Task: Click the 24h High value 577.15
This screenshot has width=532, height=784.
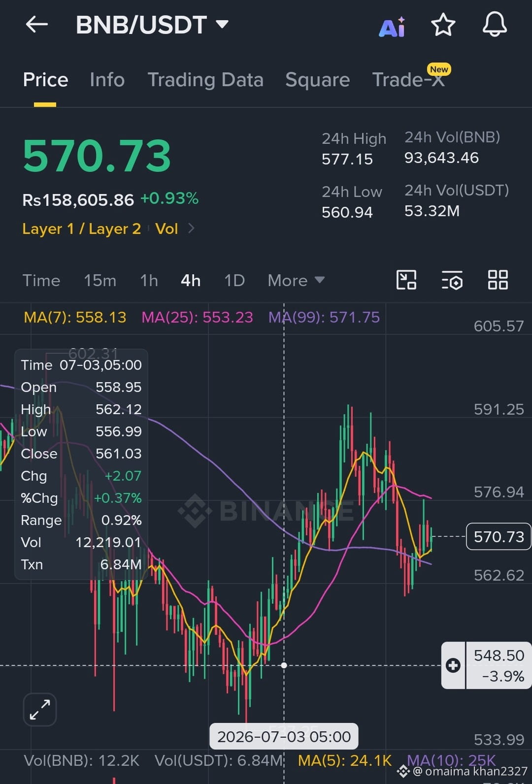Action: [347, 159]
